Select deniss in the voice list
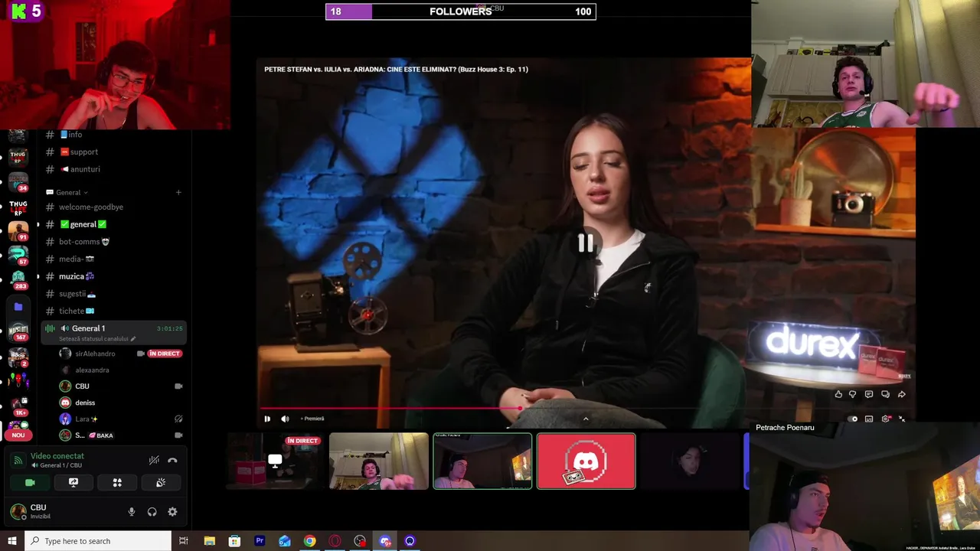Screen dimensions: 980x551 pos(85,403)
